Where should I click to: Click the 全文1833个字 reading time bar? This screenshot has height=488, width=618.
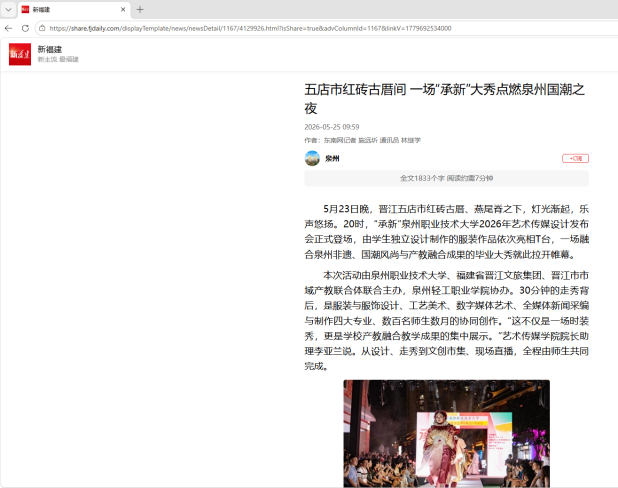tap(447, 178)
